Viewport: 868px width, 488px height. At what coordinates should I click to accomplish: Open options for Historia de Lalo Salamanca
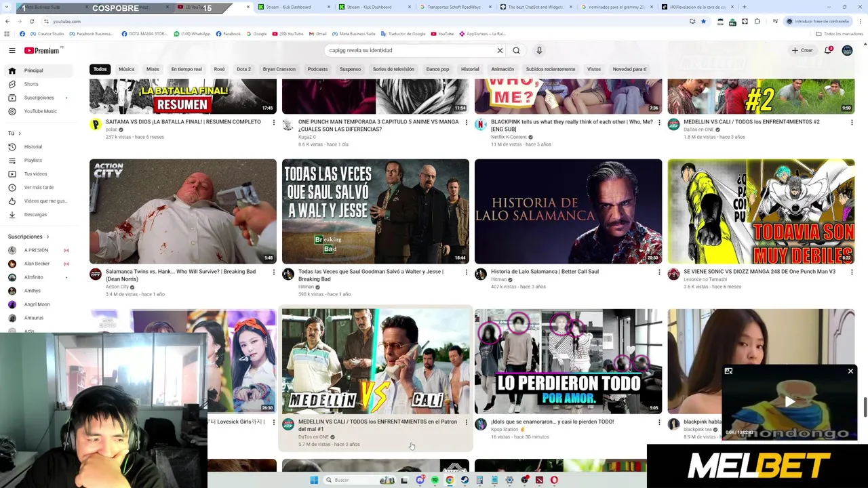pyautogui.click(x=659, y=272)
